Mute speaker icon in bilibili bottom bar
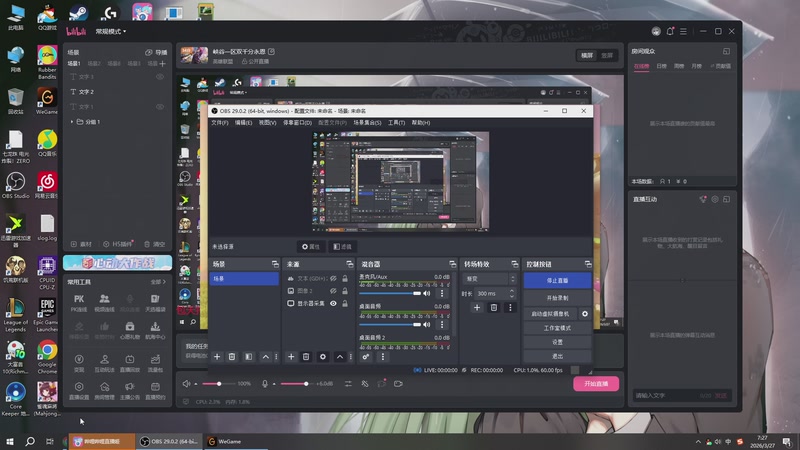800x450 pixels. pyautogui.click(x=187, y=384)
